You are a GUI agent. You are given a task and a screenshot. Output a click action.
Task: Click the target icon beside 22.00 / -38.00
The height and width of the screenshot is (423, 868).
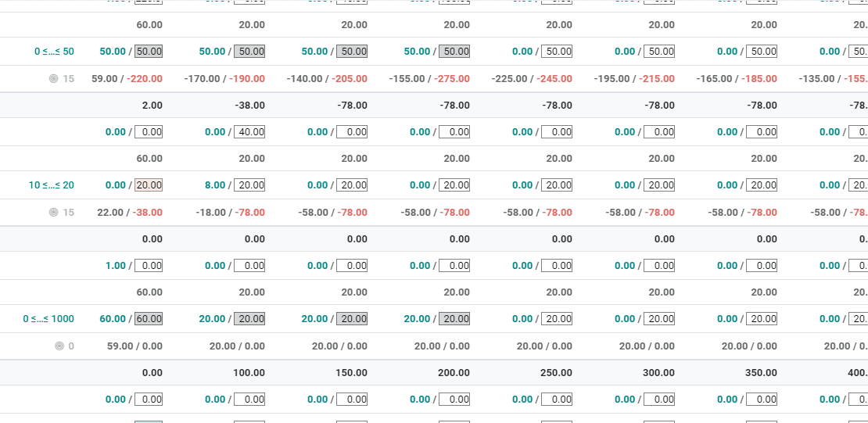pyautogui.click(x=53, y=213)
